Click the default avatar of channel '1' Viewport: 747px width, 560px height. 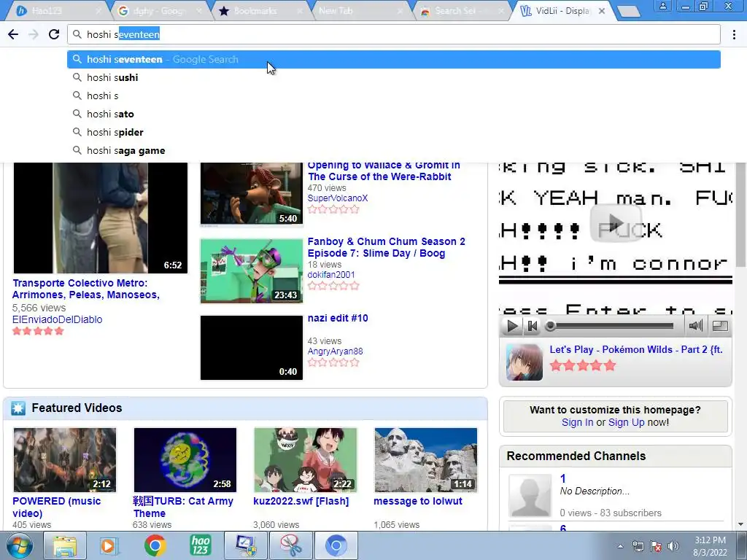coord(530,496)
